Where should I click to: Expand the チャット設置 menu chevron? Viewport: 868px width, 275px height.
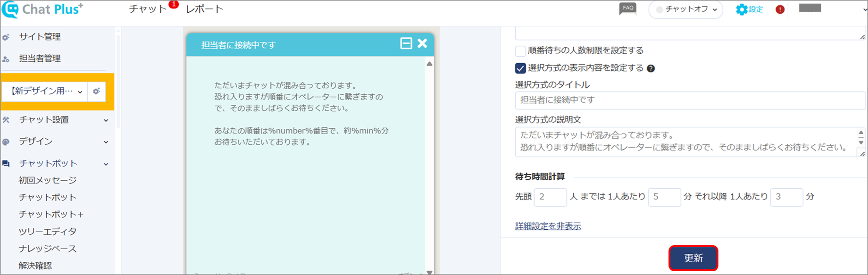pos(106,120)
